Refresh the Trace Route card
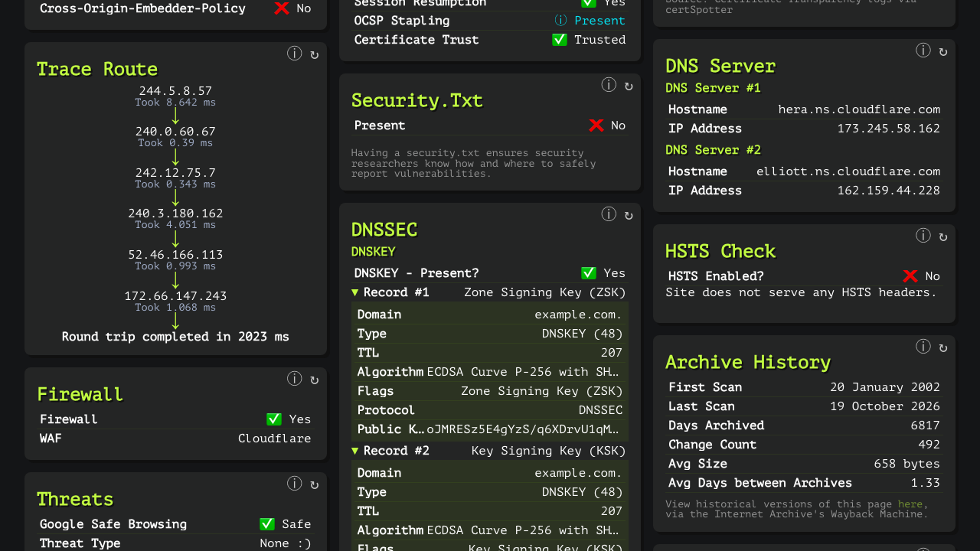 click(x=314, y=54)
